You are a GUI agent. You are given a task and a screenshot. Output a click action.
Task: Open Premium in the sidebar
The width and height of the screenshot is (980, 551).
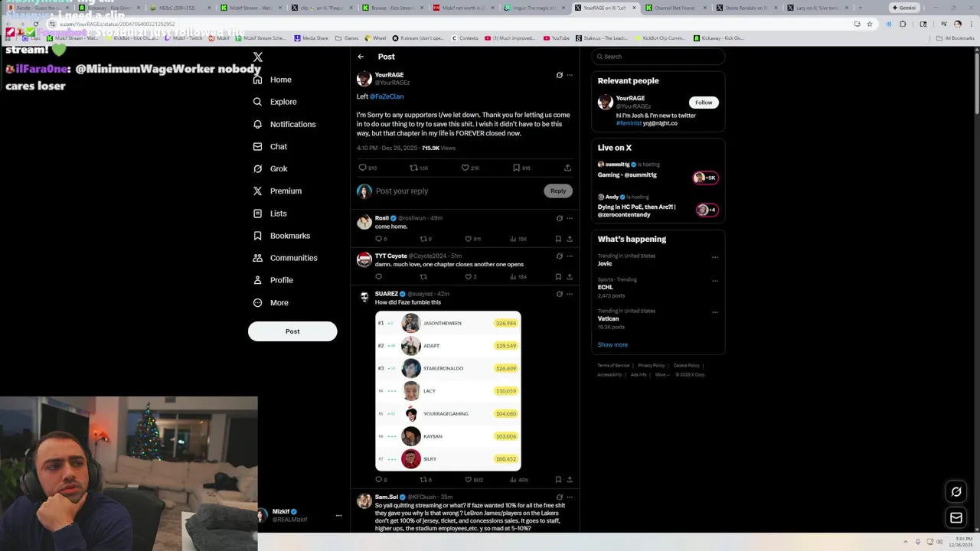277,191
